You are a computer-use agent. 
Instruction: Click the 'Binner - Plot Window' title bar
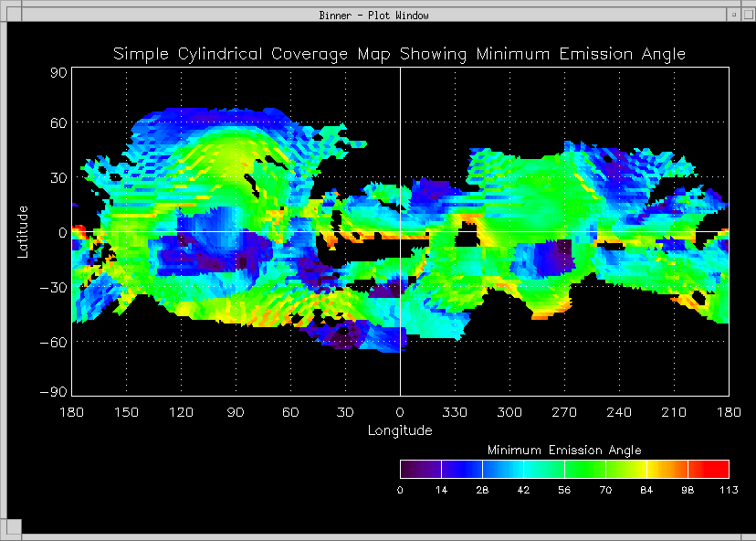pos(374,15)
